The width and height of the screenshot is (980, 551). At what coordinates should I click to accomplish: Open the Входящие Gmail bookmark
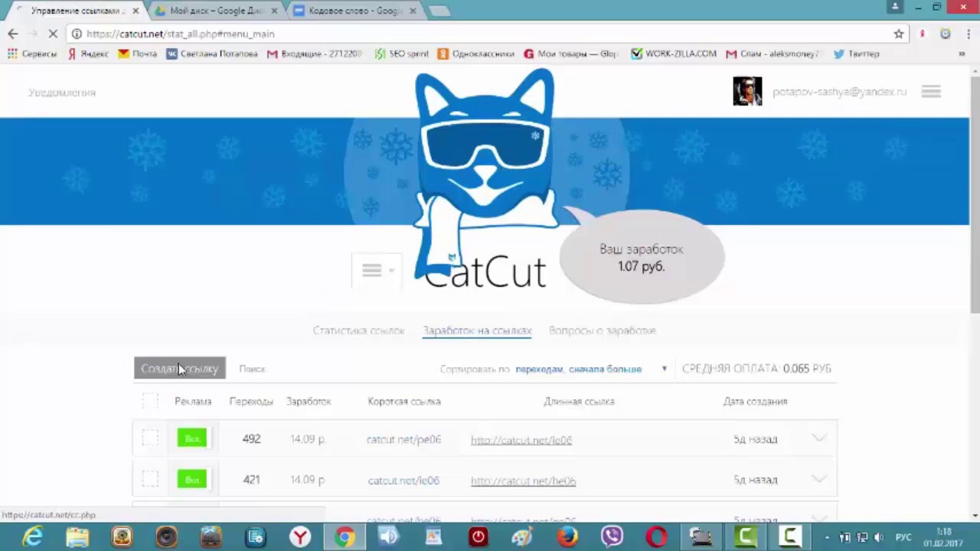315,54
